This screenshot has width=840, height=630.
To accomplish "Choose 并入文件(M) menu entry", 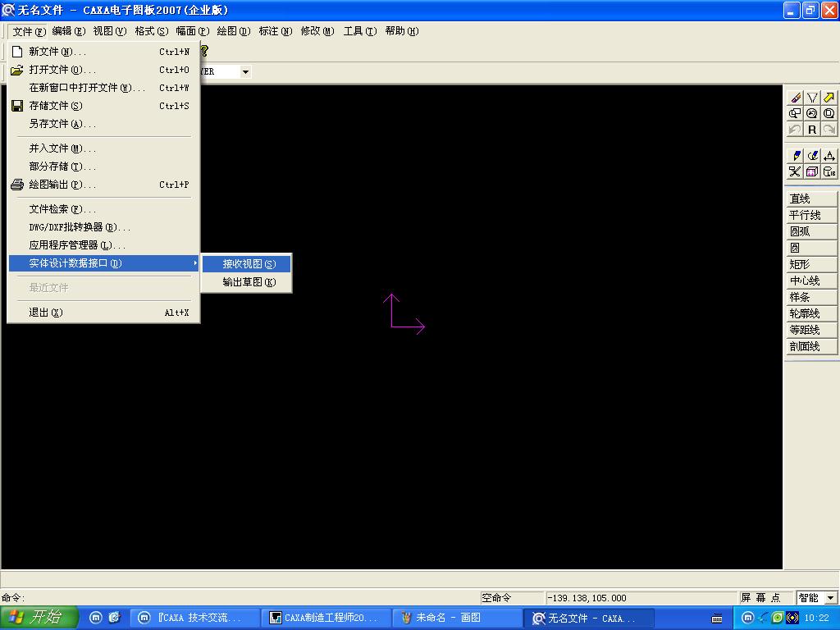I will (104, 149).
